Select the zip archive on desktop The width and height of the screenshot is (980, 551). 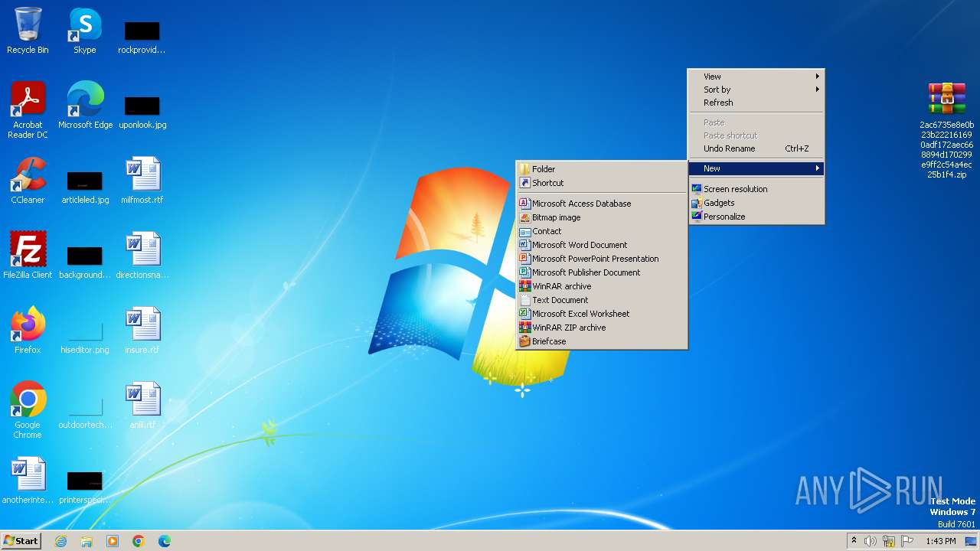(x=947, y=130)
